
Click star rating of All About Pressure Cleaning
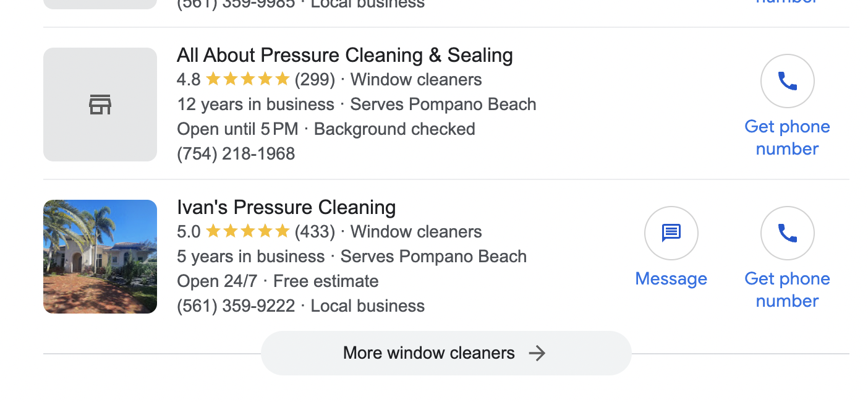(x=247, y=80)
